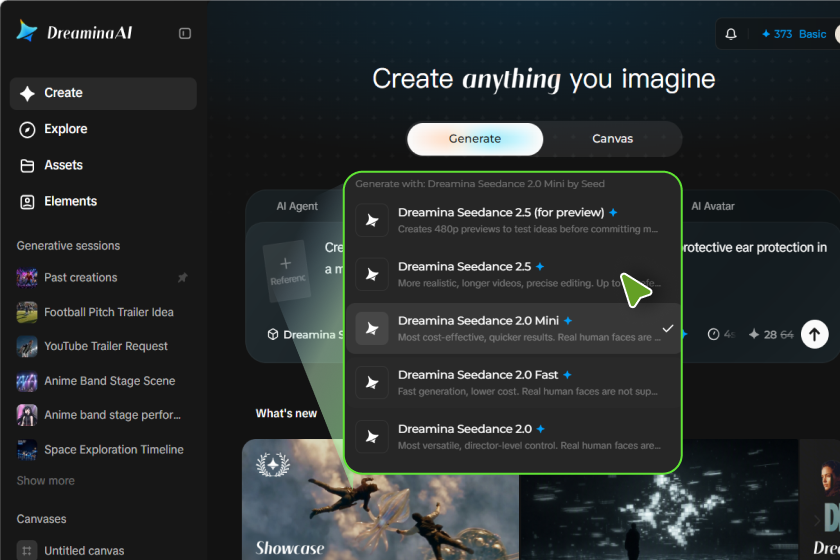This screenshot has width=840, height=560.
Task: Open YouTube Trailer Request session
Action: pos(103,347)
